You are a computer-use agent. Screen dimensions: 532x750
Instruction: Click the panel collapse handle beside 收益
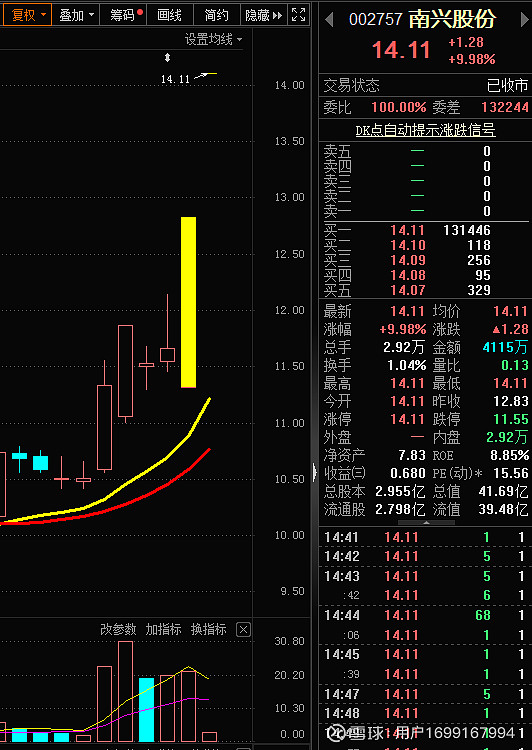click(x=314, y=473)
